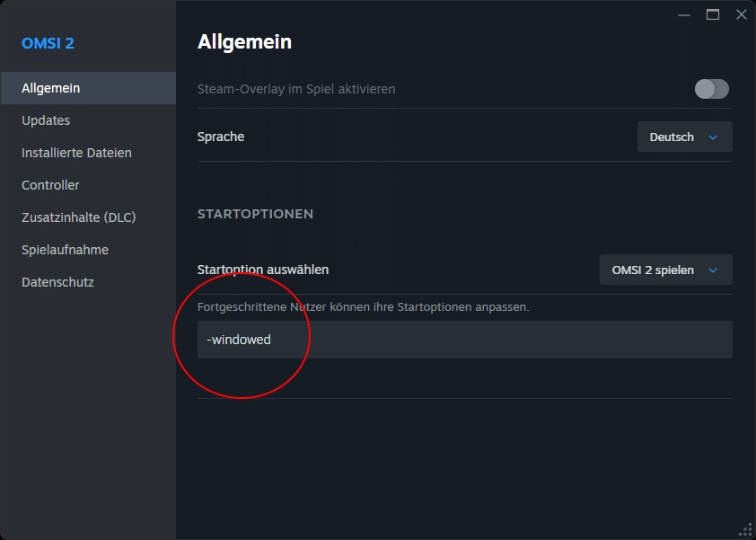
Task: Click the STARTOPTIONEN section heading
Action: click(x=255, y=214)
